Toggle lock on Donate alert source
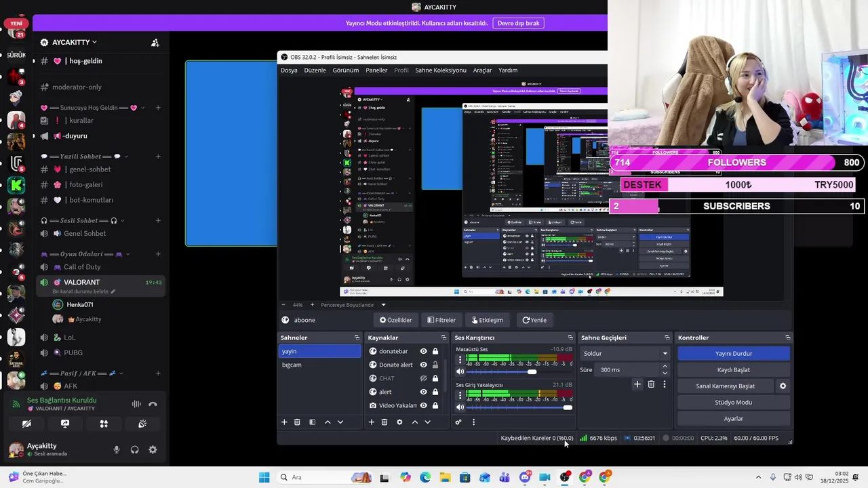The image size is (868, 488). coord(435,365)
